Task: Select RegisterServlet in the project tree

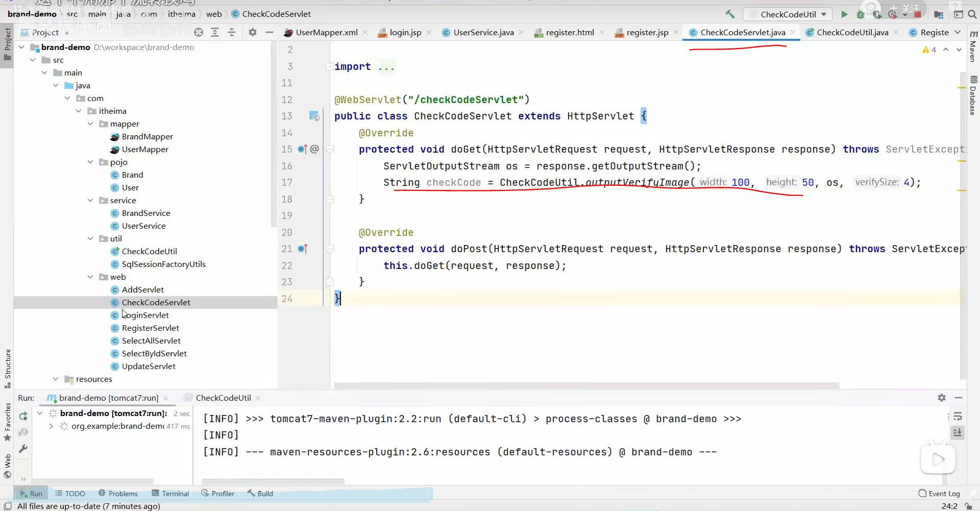Action: click(x=150, y=328)
